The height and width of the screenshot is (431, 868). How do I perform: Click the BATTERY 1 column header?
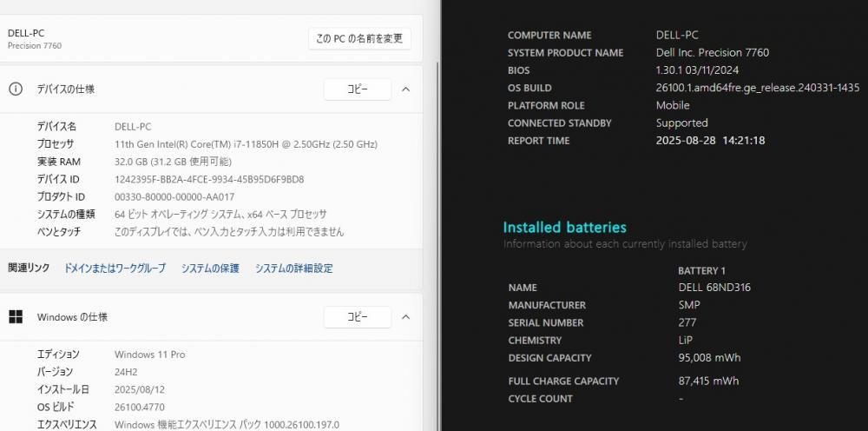(x=701, y=271)
